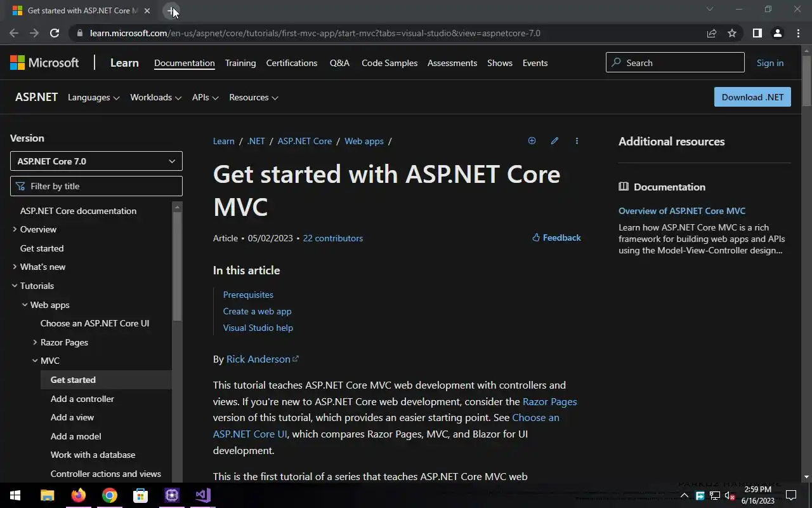Screen dimensions: 812x508
Task: Open the Resources dropdown menu
Action: pyautogui.click(x=254, y=97)
